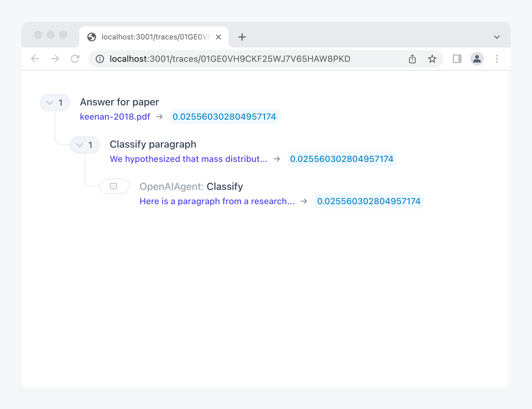Click the 'We hypothesized that mass distribut...' input

click(x=188, y=159)
